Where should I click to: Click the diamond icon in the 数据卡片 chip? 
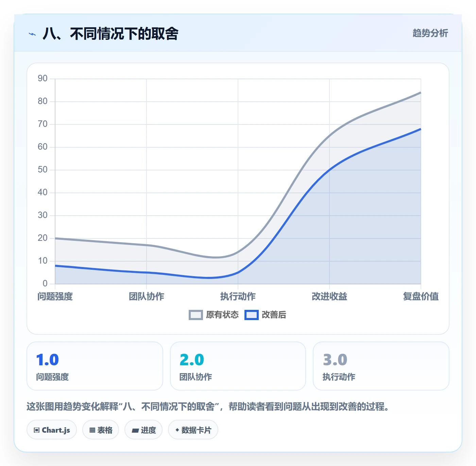pos(177,430)
